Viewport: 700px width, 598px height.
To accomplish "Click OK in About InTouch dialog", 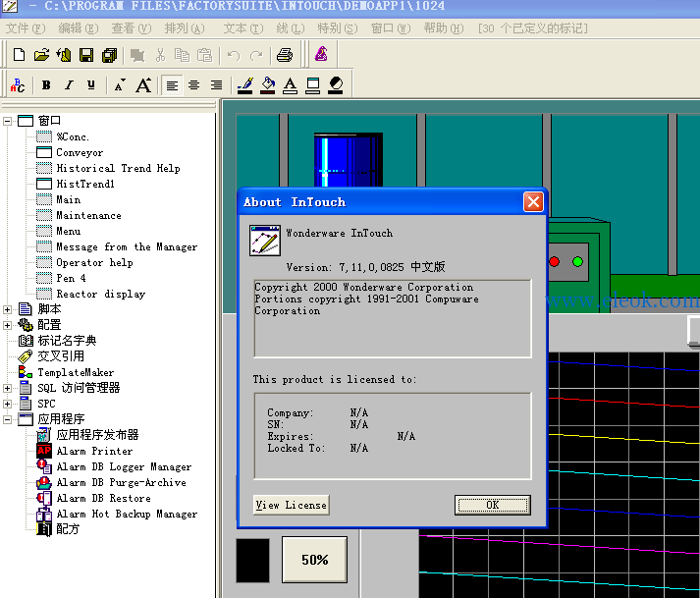I will point(493,505).
